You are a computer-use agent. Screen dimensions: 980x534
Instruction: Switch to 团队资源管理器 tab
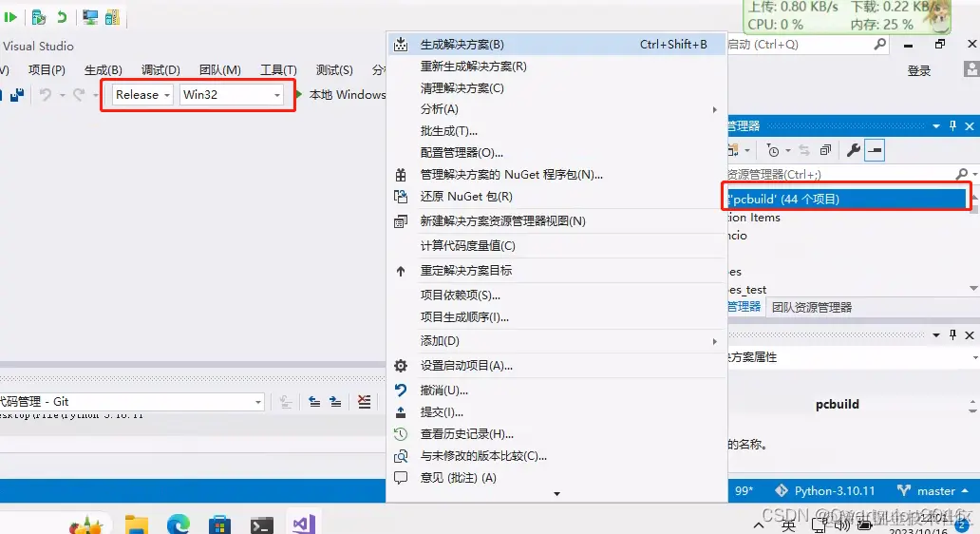[811, 307]
